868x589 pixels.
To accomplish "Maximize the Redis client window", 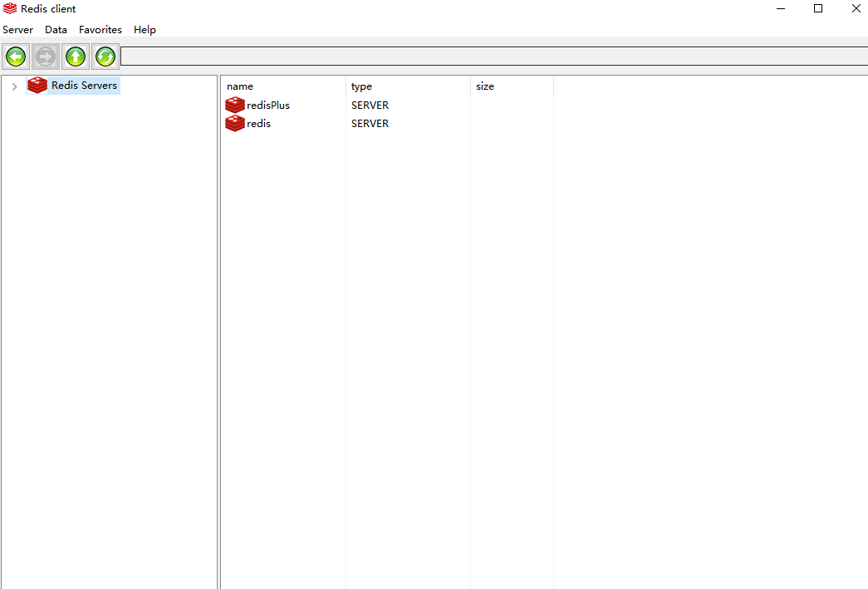I will 818,8.
